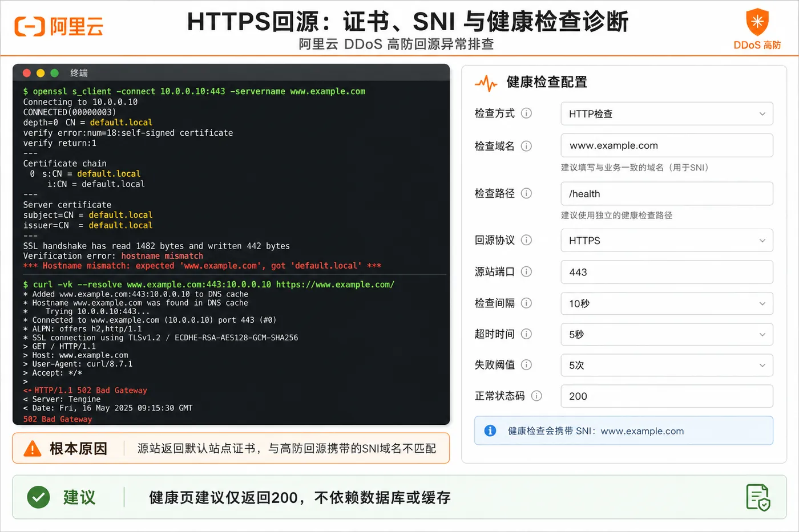799x532 pixels.
Task: Click hint 建议填写与业务一致的域名（用于SNI）
Action: [x=635, y=168]
